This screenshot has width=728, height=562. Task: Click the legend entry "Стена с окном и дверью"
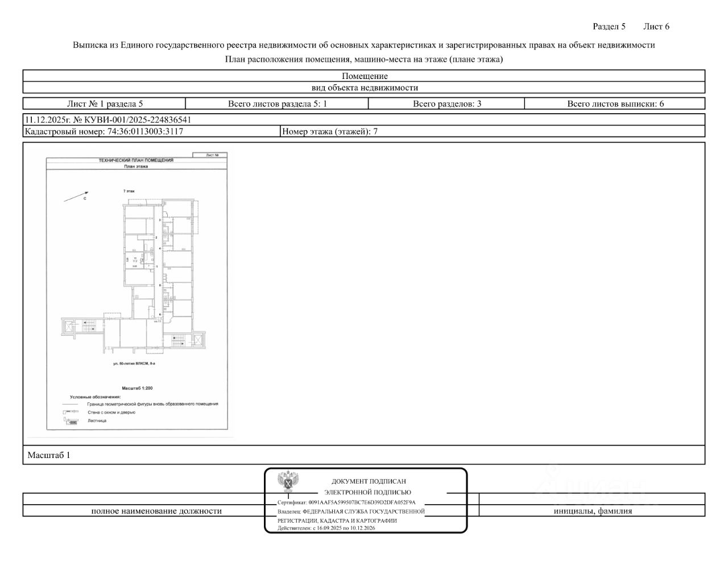coord(111,412)
